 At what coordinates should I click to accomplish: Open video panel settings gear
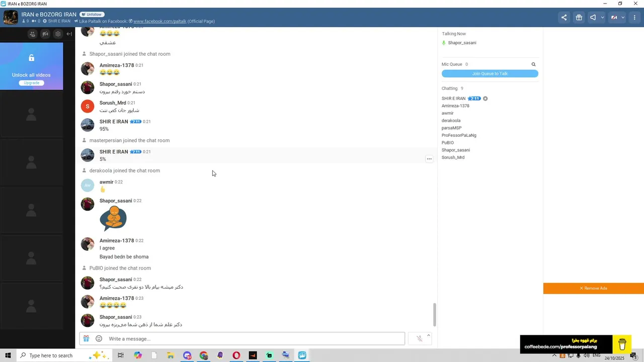click(58, 34)
